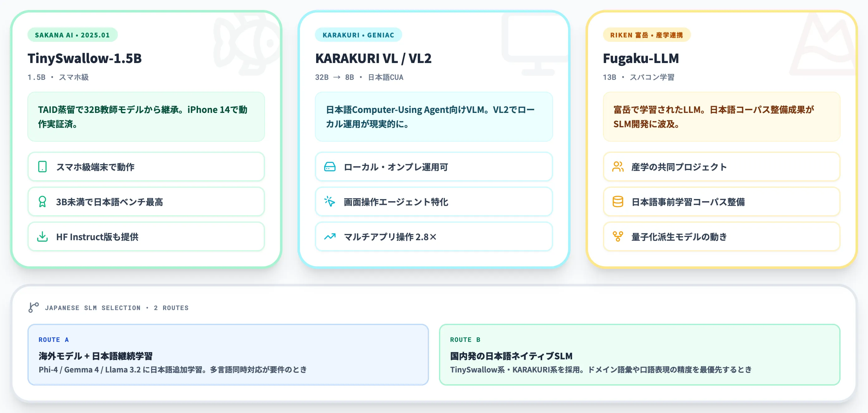Select the RIKEN 富岳 • 産学連携 badge
The height and width of the screenshot is (413, 868).
647,35
